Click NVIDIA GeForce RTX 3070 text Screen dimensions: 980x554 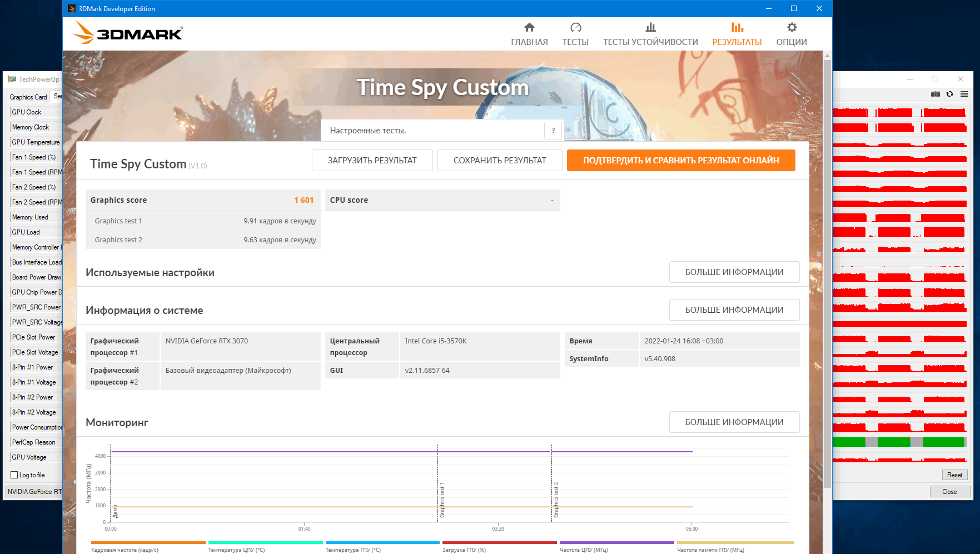pyautogui.click(x=207, y=341)
